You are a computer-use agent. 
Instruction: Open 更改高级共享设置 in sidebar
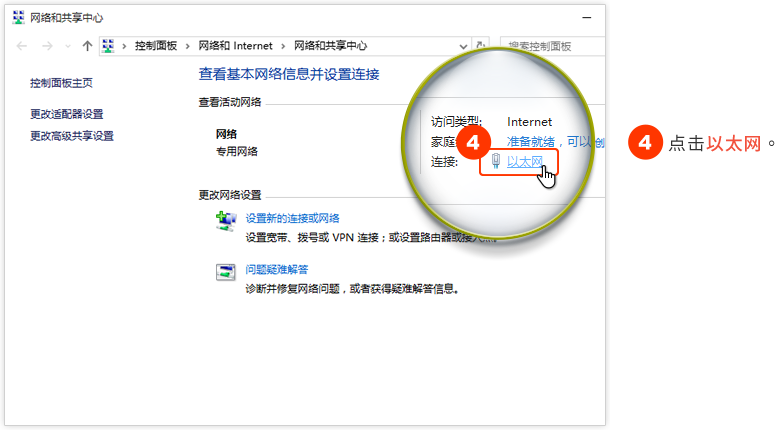(72, 136)
